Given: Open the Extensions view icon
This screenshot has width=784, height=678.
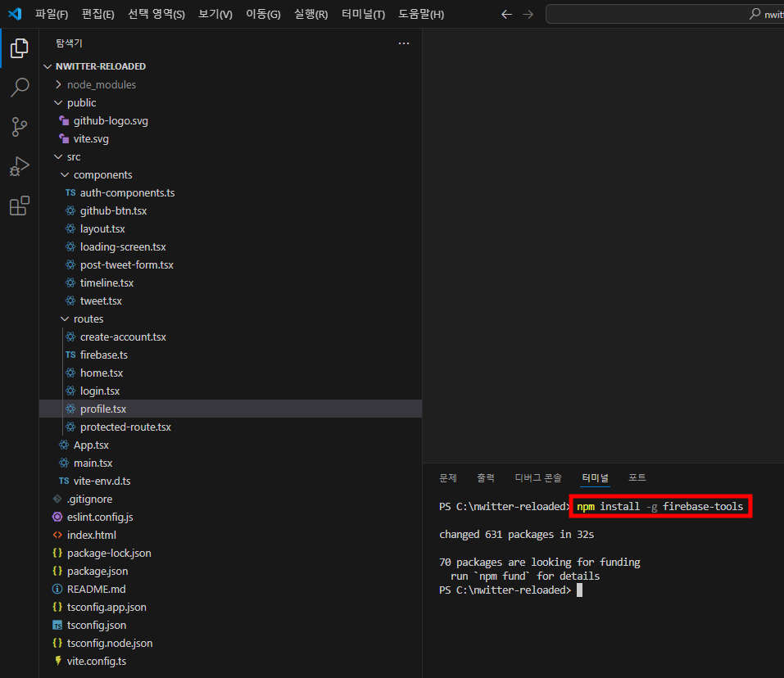Looking at the screenshot, I should point(19,206).
